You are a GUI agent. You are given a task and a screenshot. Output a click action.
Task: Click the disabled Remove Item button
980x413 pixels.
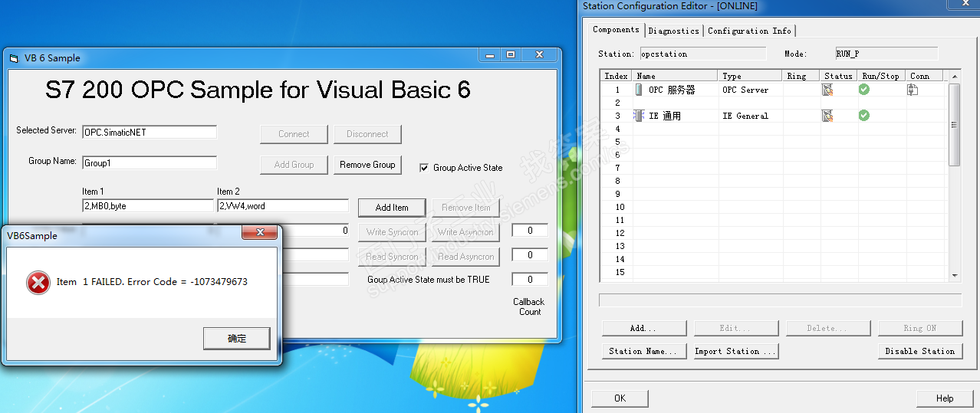pos(465,208)
